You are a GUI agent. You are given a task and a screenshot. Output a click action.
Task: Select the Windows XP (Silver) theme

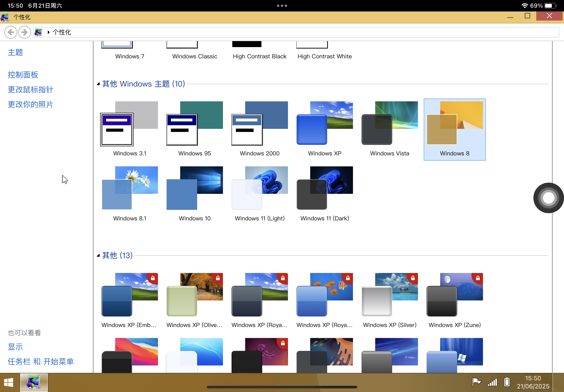[390, 301]
